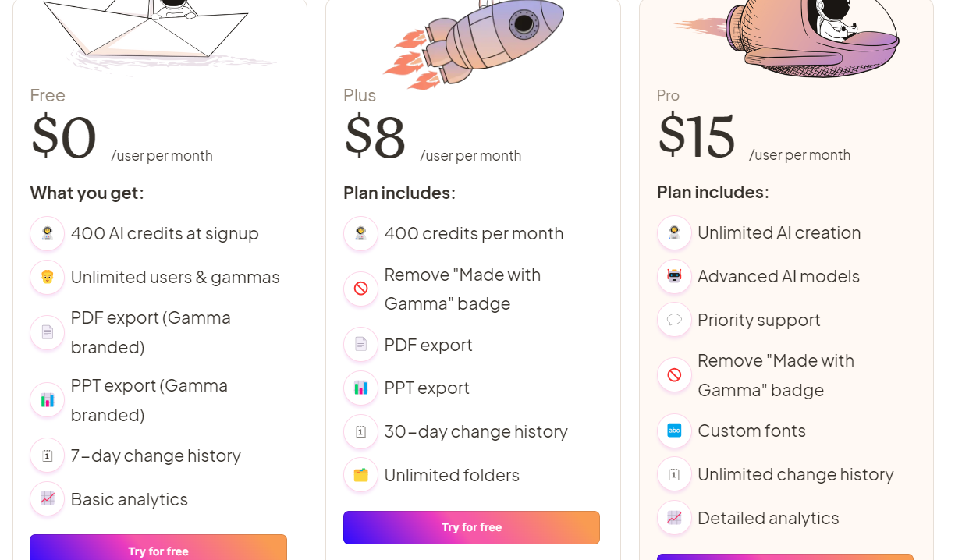
Task: Click the speech bubble icon next to Priority support
Action: pos(675,320)
